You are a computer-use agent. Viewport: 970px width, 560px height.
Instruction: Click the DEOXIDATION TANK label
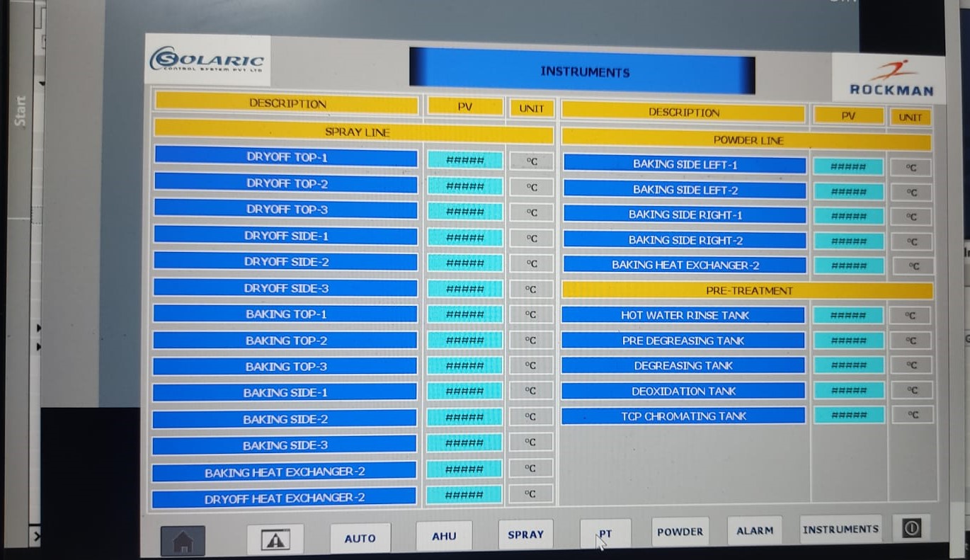pos(684,391)
